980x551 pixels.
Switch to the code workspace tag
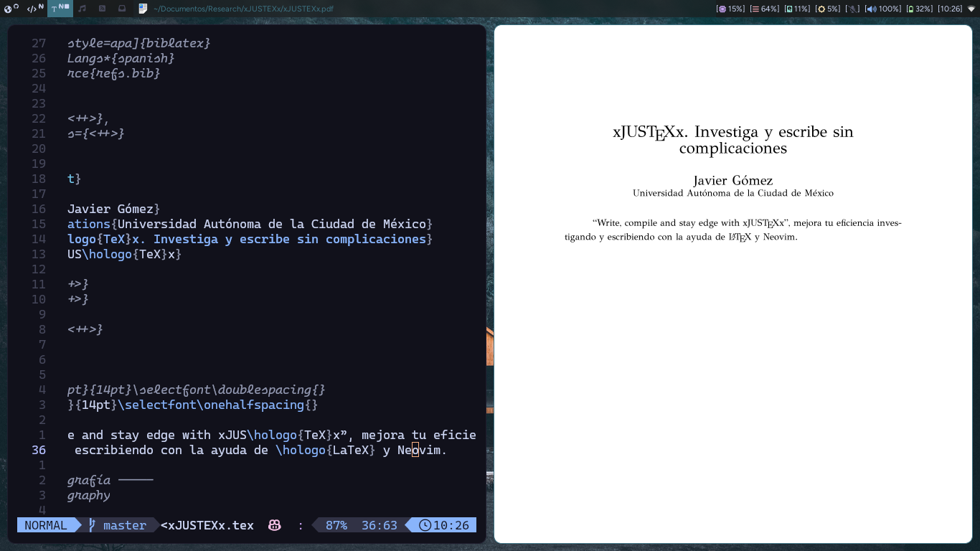(x=35, y=9)
